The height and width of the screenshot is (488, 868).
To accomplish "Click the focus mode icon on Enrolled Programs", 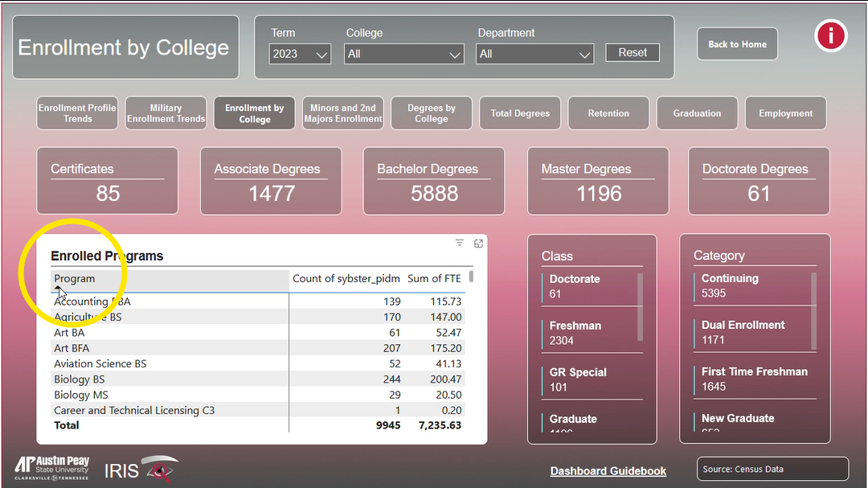I will coord(478,243).
